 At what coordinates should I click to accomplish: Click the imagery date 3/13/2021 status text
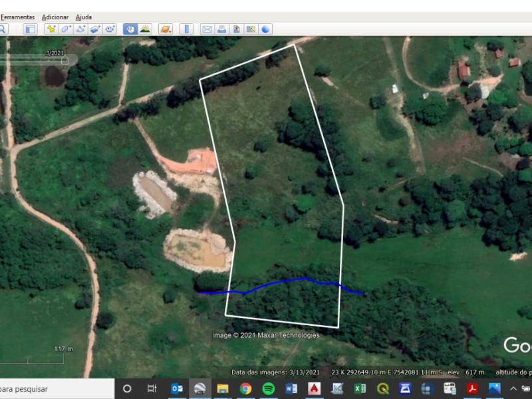pos(275,372)
